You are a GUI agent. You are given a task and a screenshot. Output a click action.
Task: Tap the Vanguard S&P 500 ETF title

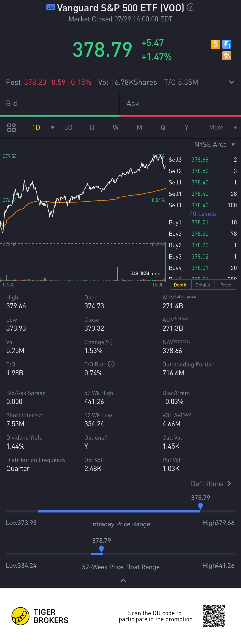pyautogui.click(x=121, y=8)
